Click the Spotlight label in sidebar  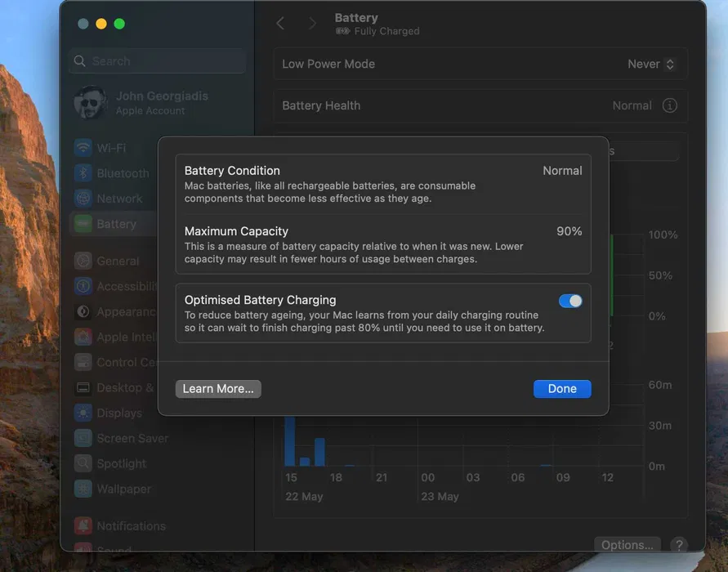point(121,463)
